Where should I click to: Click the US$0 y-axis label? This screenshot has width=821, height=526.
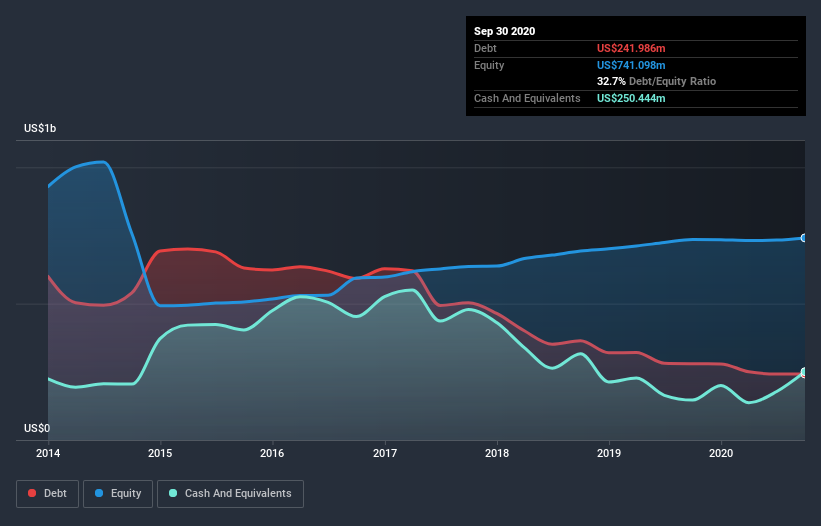click(37, 428)
